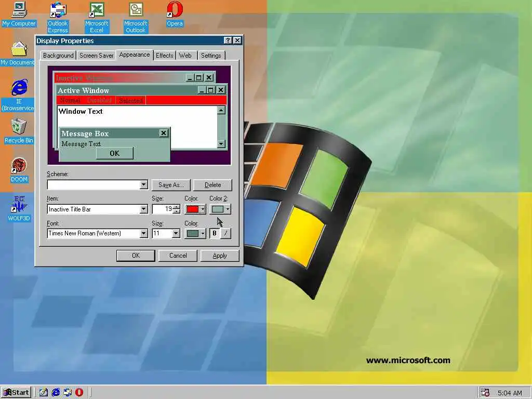Click the Save As... button
The width and height of the screenshot is (532, 399).
click(171, 185)
